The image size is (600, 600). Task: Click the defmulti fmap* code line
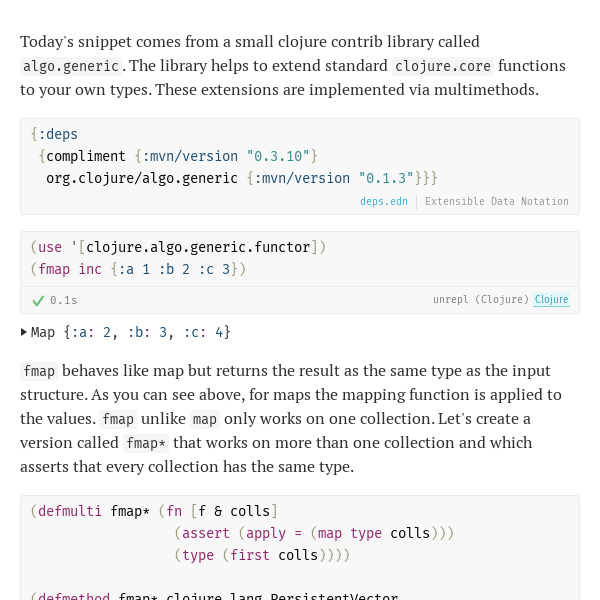pos(154,511)
